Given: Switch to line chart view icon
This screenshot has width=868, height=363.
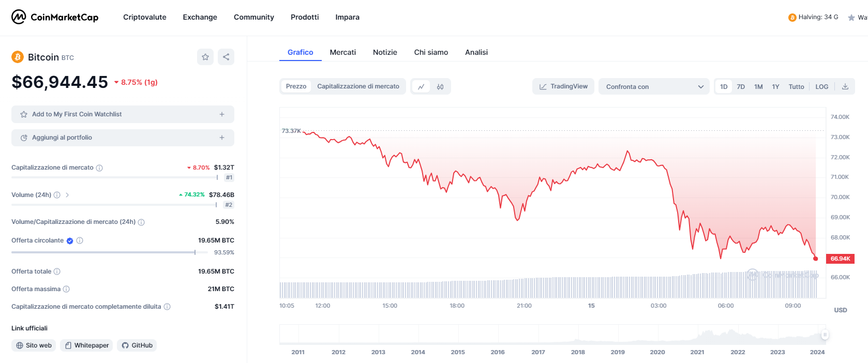Looking at the screenshot, I should click(421, 87).
